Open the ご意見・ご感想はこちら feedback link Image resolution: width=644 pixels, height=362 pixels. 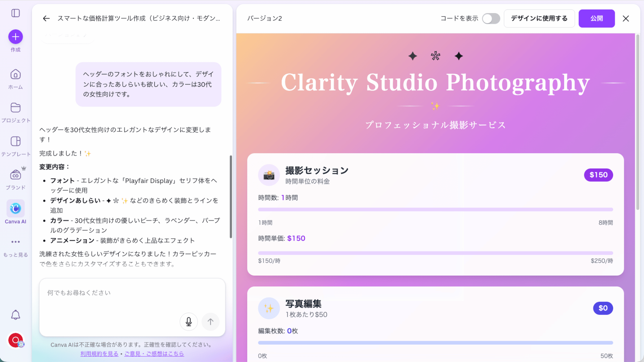[x=154, y=354]
